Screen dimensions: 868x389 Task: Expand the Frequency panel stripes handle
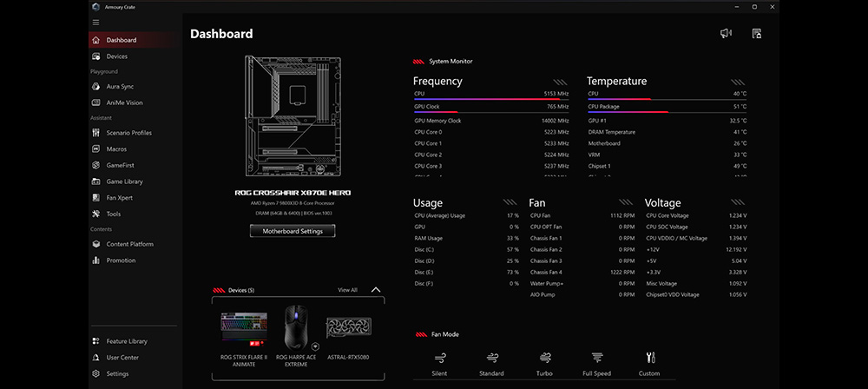click(560, 82)
